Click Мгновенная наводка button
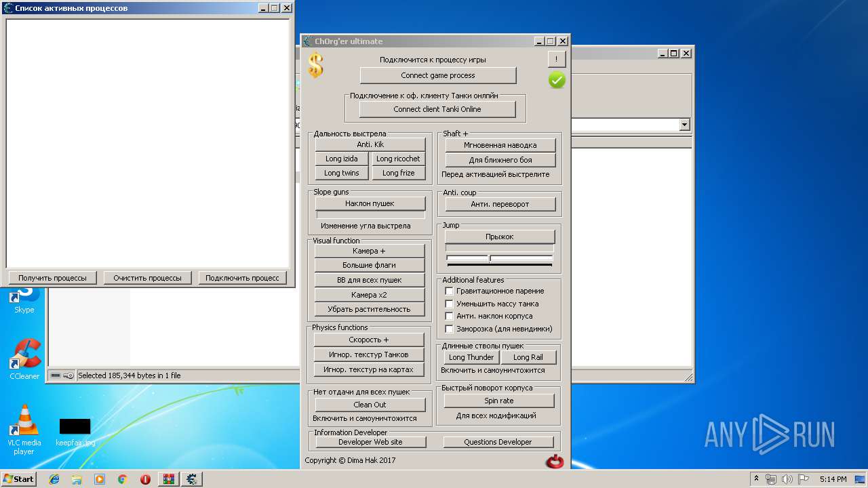Viewport: 868px width, 488px height. (x=500, y=145)
